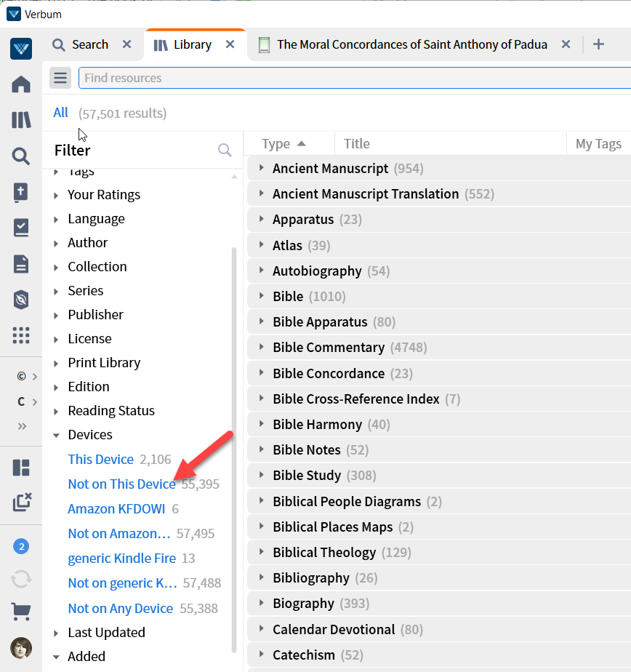View the 2 notifications badge
The width and height of the screenshot is (631, 672).
click(21, 546)
